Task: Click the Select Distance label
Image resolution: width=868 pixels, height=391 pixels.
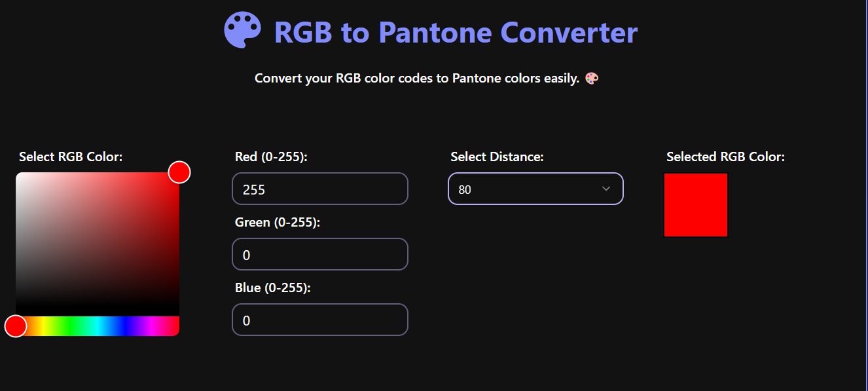Action: pyautogui.click(x=492, y=157)
